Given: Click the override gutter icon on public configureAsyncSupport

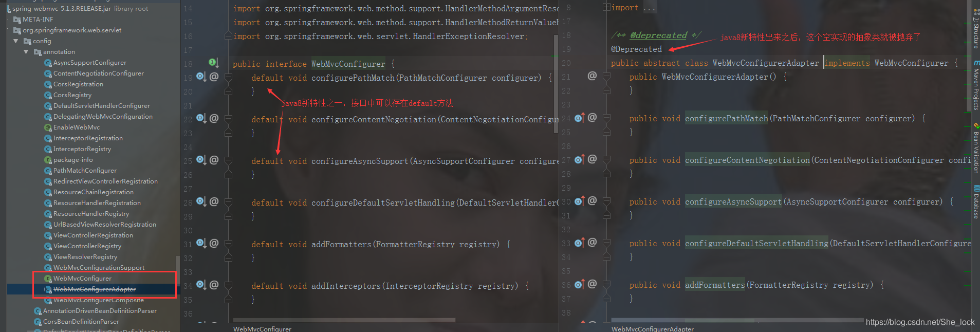Looking at the screenshot, I should click(580, 201).
